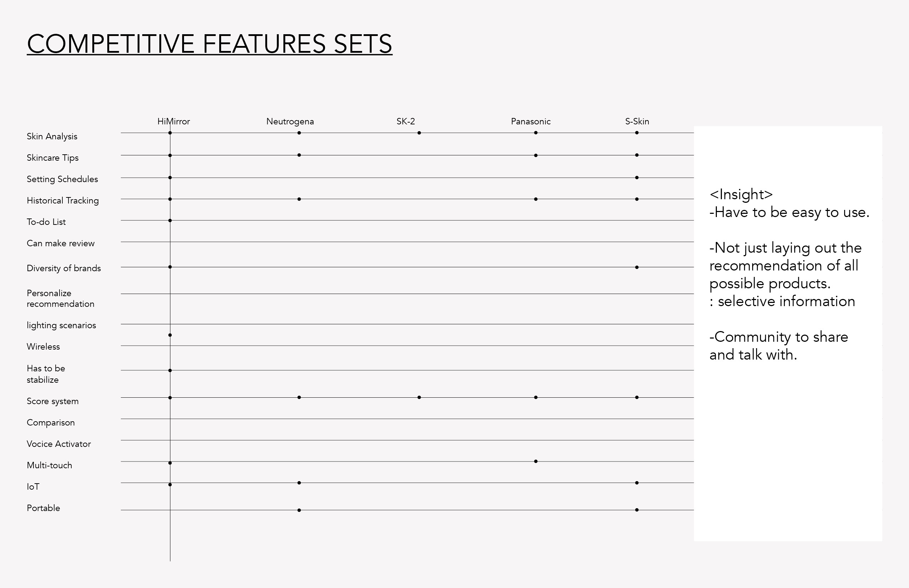Select the Skincare Tips row label
This screenshot has height=588, width=909.
point(53,158)
